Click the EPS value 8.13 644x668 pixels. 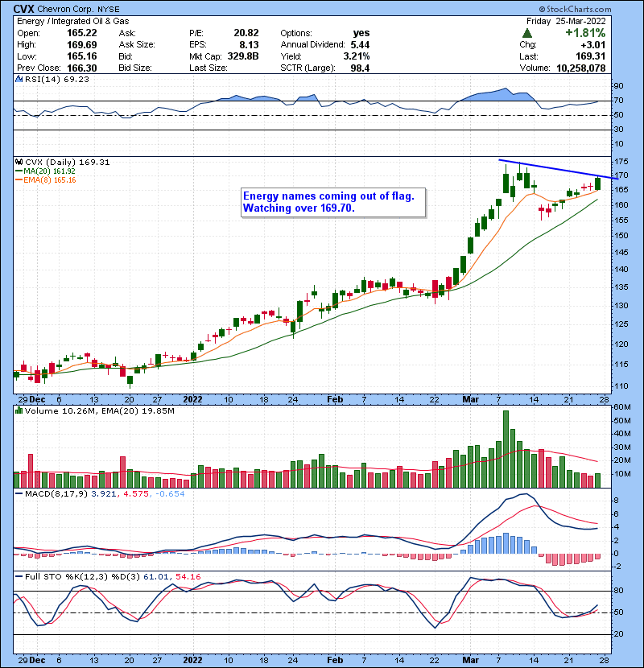pyautogui.click(x=249, y=45)
